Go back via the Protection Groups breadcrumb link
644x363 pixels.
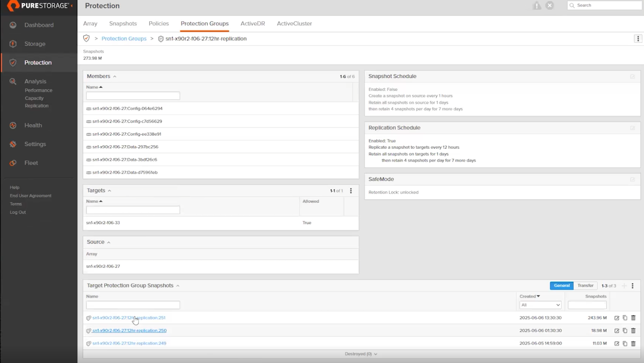124,38
